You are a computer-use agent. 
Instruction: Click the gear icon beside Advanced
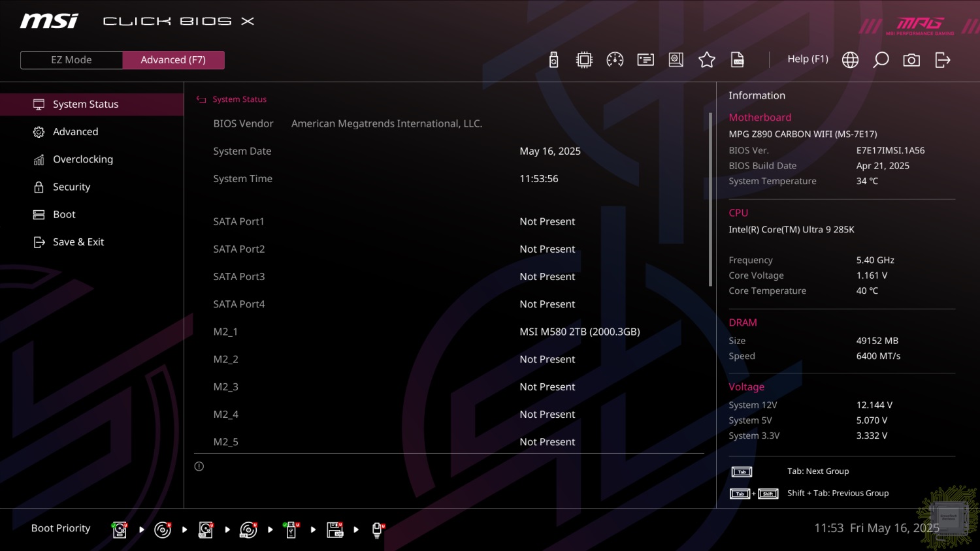(x=39, y=132)
